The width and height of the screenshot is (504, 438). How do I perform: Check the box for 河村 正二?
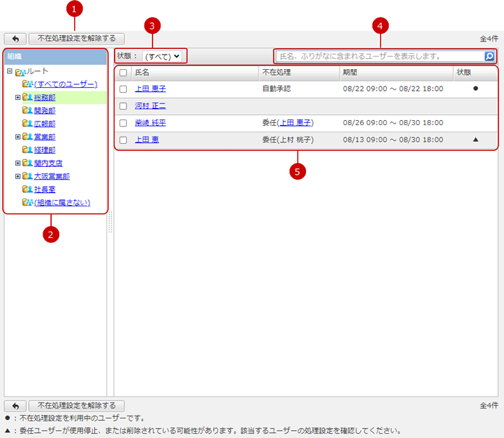[x=123, y=106]
